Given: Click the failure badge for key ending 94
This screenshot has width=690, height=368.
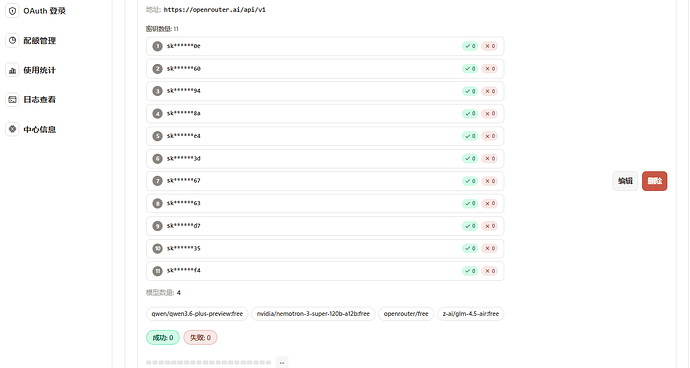Looking at the screenshot, I should [489, 91].
